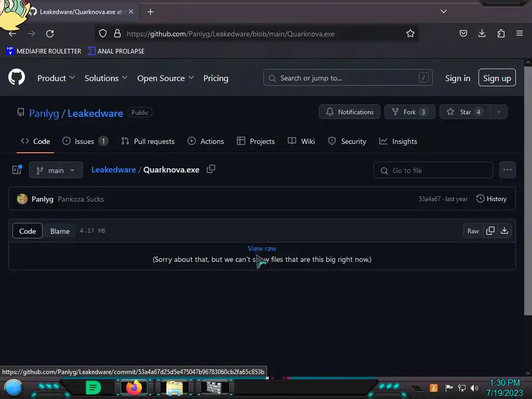Open the Issues tab
This screenshot has width=532, height=399.
pos(85,141)
